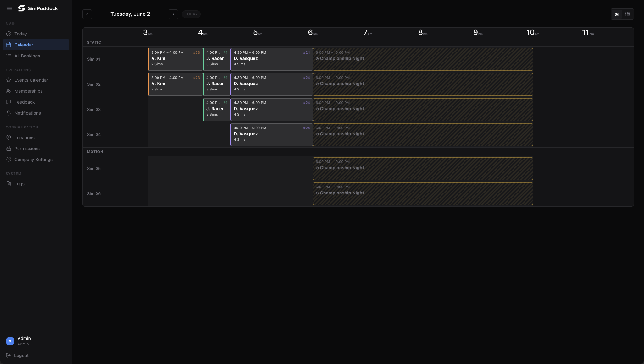Open D. Vasquez booking on Sim 02
This screenshot has width=644, height=364.
(272, 84)
